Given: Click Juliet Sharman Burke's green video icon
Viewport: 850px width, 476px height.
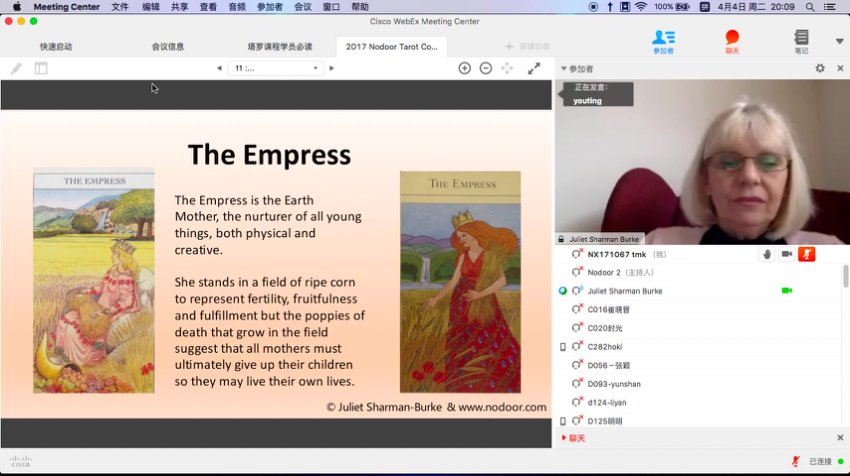Looking at the screenshot, I should (x=787, y=291).
